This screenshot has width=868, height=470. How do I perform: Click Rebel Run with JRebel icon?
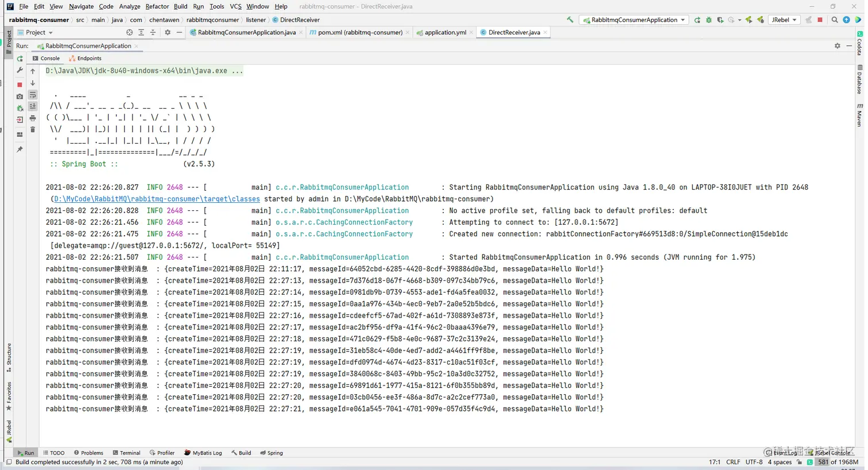pyautogui.click(x=749, y=20)
